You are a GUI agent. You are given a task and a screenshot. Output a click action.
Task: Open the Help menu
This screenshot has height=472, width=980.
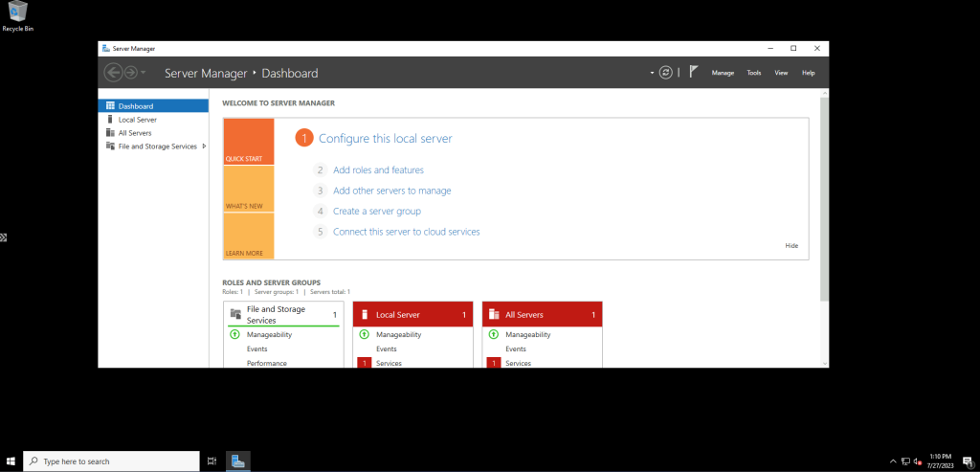pyautogui.click(x=808, y=73)
